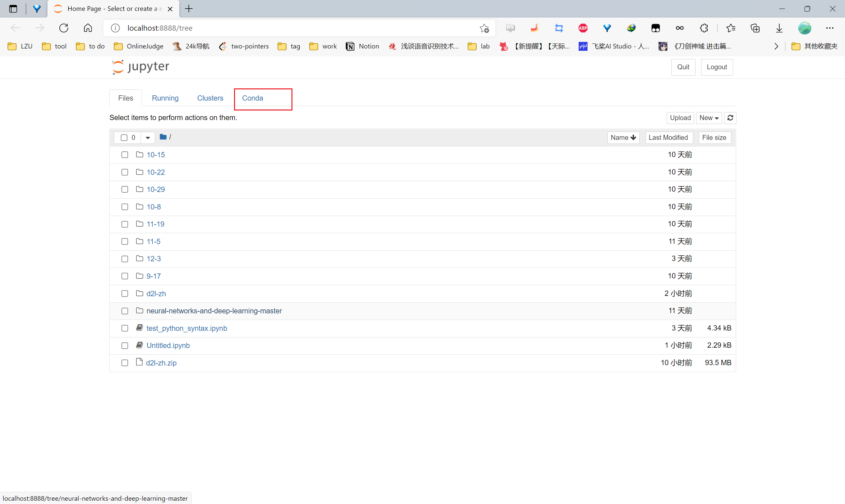
Task: Check the box for d2l-zh.zip
Action: (125, 363)
